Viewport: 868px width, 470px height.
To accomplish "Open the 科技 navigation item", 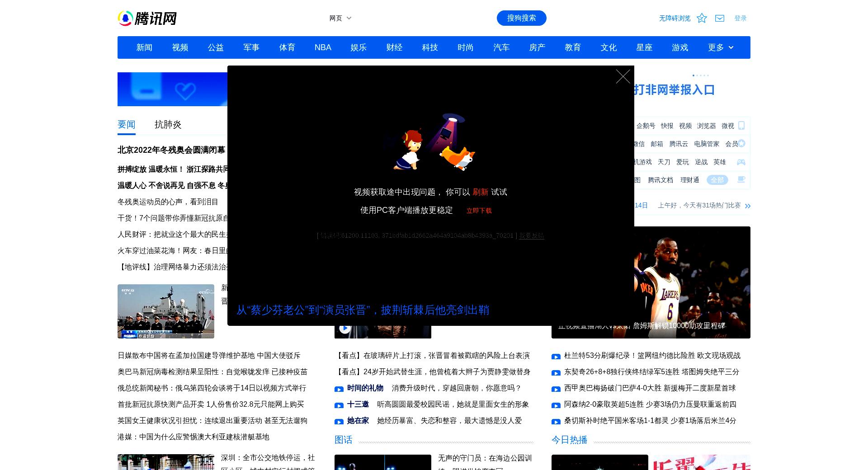I will click(430, 47).
